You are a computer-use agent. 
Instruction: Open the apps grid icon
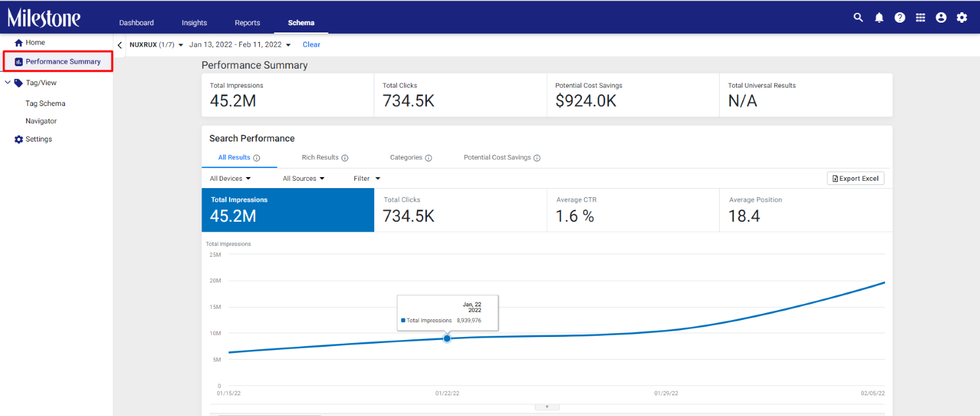coord(921,18)
